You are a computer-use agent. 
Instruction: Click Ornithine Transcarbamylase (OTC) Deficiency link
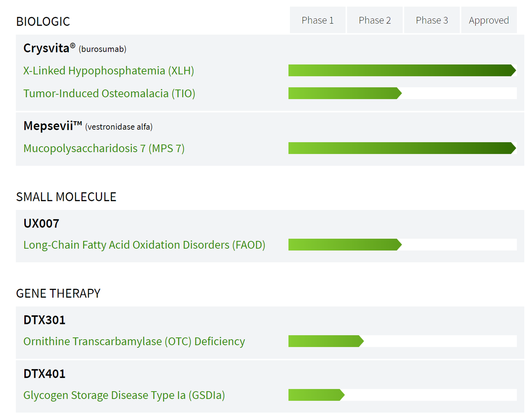pyautogui.click(x=134, y=341)
